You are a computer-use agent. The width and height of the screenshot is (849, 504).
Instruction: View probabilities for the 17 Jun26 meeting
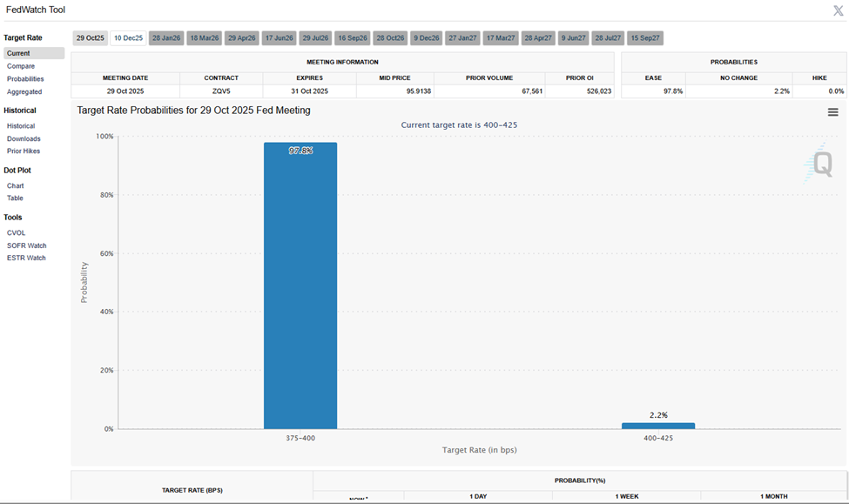pyautogui.click(x=279, y=37)
